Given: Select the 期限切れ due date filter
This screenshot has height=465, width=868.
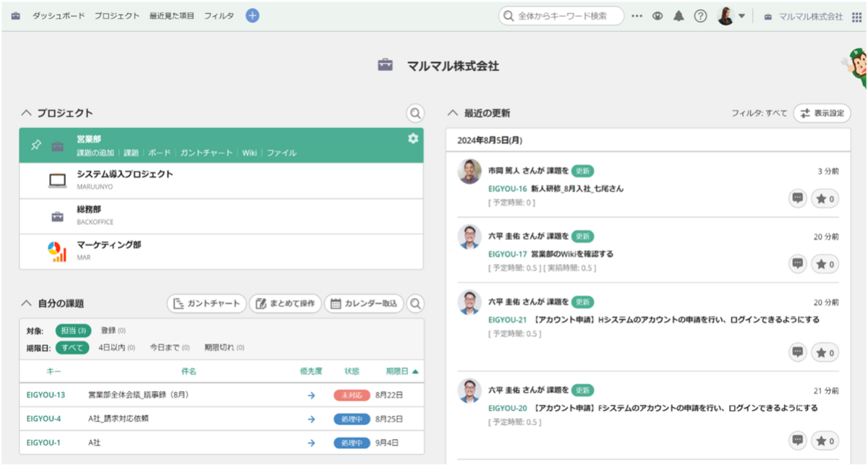Looking at the screenshot, I should tap(224, 348).
